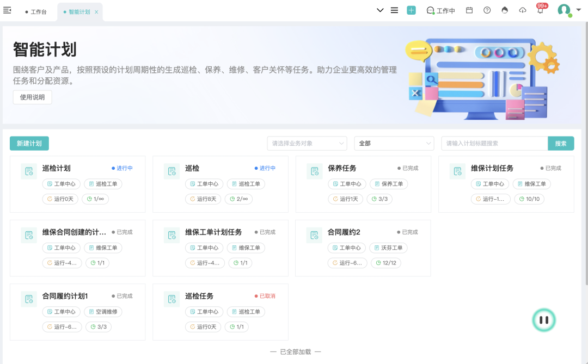Open the 请选择业务对象 dropdown
The width and height of the screenshot is (588, 364).
(307, 143)
